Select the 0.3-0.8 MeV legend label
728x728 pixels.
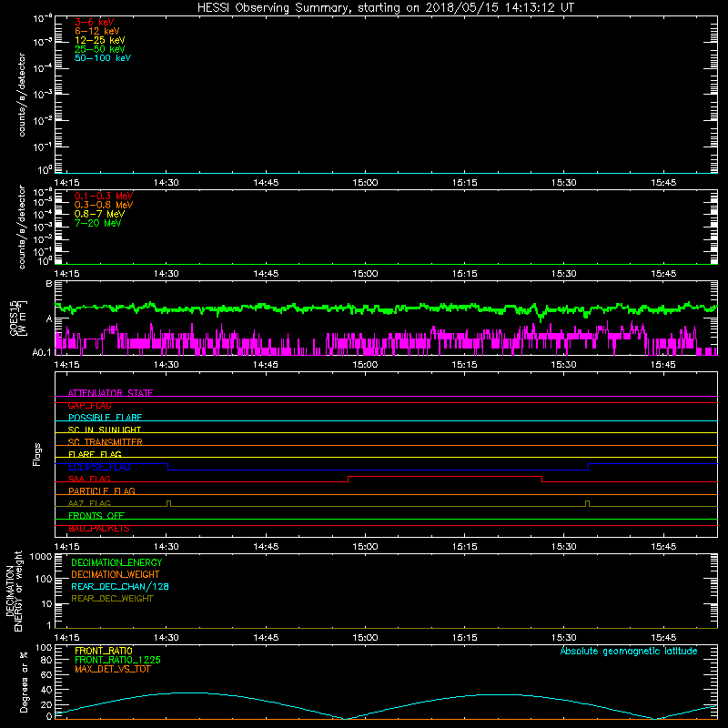point(104,205)
